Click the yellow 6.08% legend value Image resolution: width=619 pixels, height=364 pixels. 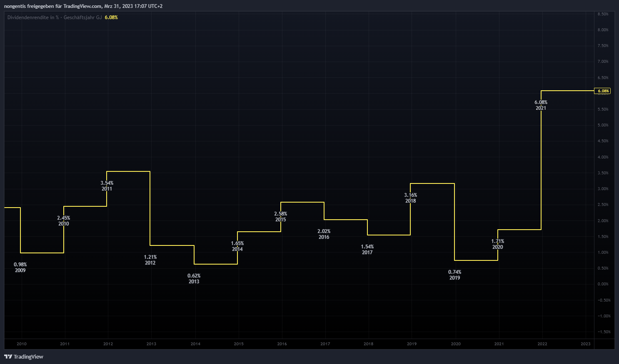coord(111,17)
